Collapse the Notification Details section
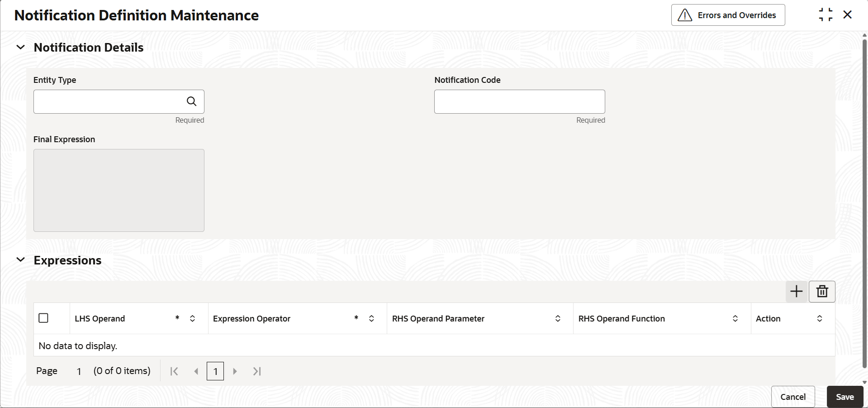This screenshot has height=408, width=868. tap(20, 47)
